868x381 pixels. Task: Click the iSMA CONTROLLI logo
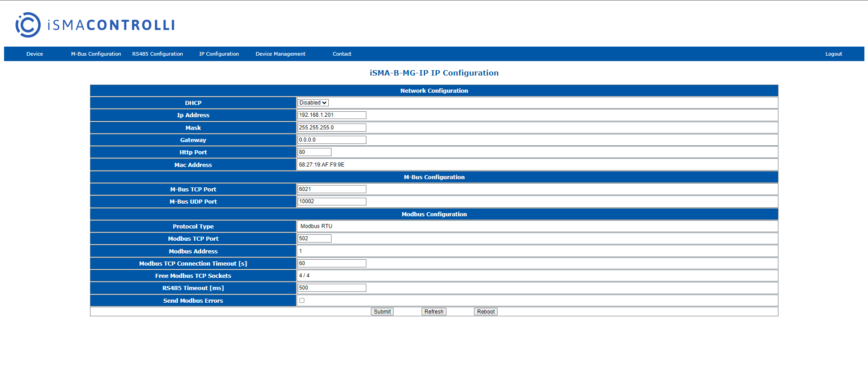95,25
